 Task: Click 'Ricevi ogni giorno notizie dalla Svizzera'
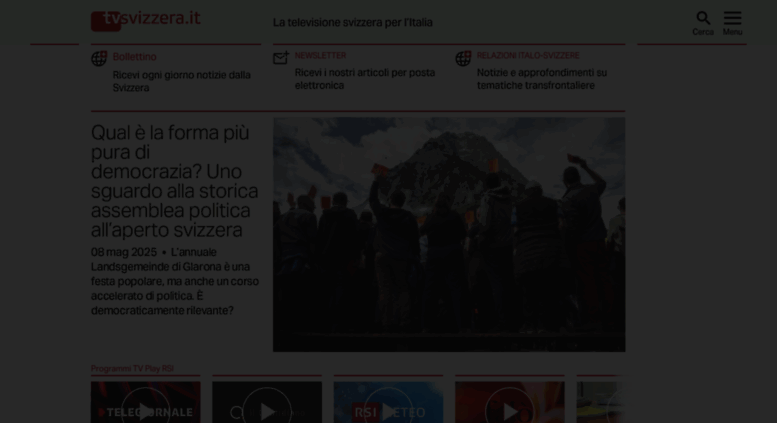tap(181, 81)
